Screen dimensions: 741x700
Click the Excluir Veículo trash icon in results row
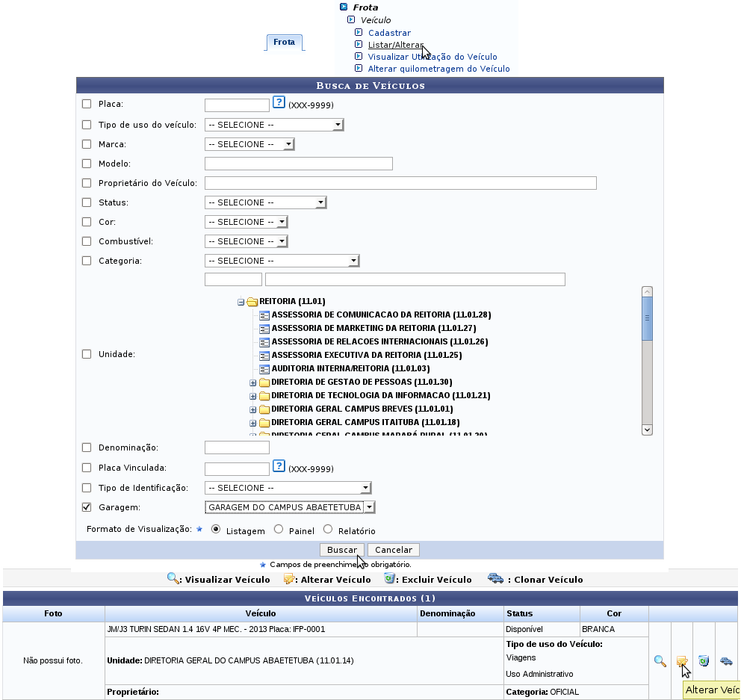point(704,660)
